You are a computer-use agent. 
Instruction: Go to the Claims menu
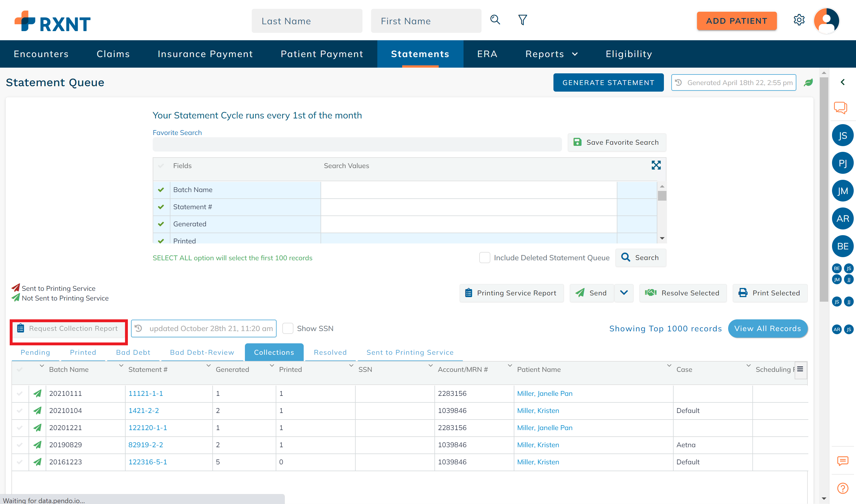(x=113, y=54)
